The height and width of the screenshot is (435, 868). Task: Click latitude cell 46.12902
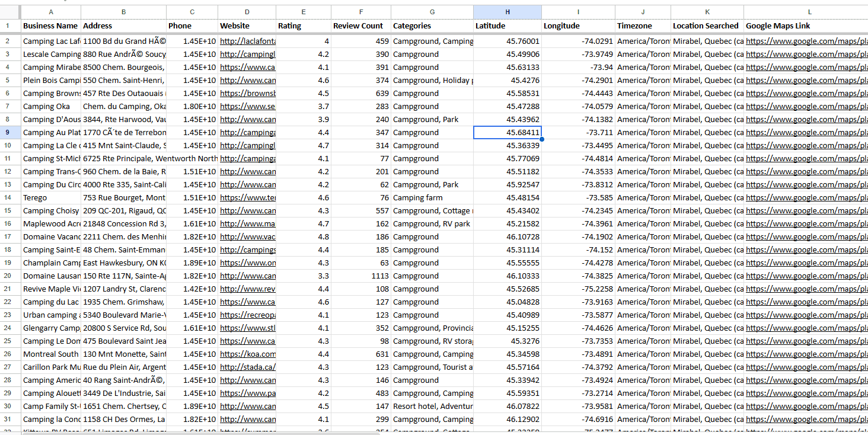tap(508, 420)
